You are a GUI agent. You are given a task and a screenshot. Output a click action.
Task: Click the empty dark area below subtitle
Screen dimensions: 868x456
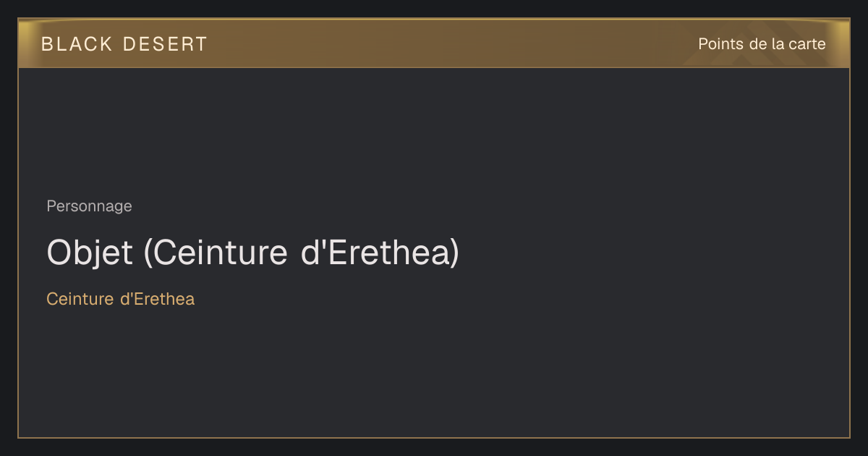pyautogui.click(x=434, y=373)
